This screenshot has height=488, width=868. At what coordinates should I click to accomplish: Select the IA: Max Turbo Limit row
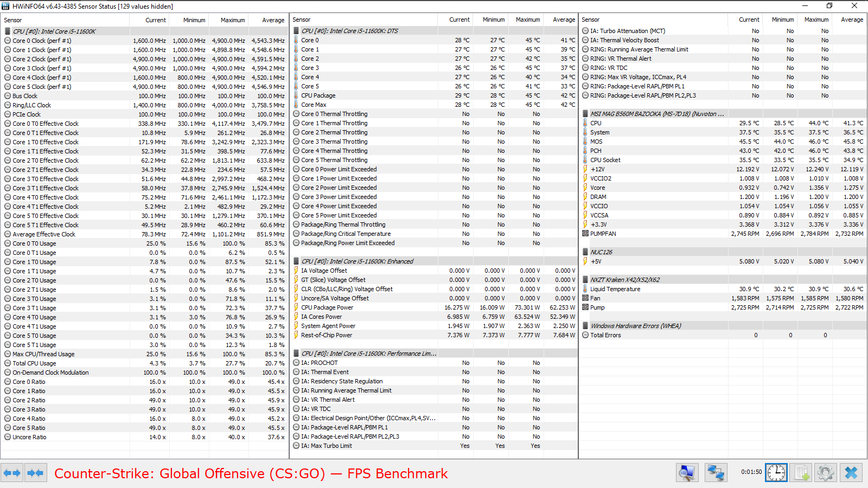[434, 446]
